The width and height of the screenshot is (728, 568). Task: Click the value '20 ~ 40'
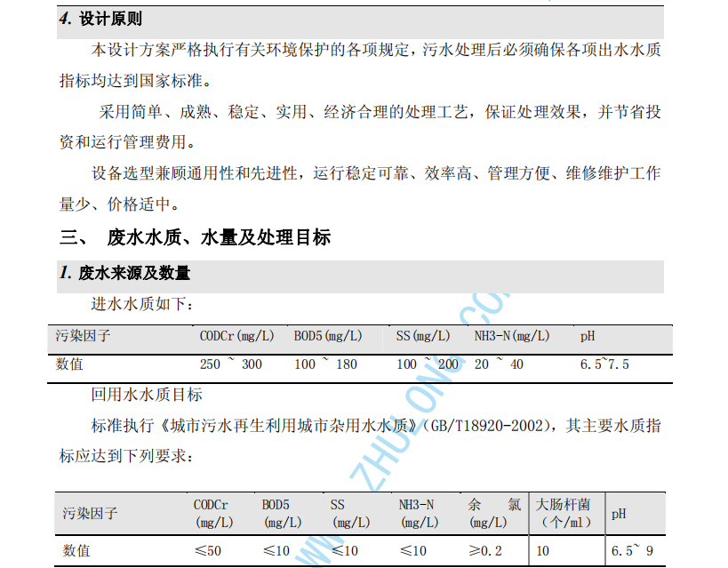[x=499, y=364]
